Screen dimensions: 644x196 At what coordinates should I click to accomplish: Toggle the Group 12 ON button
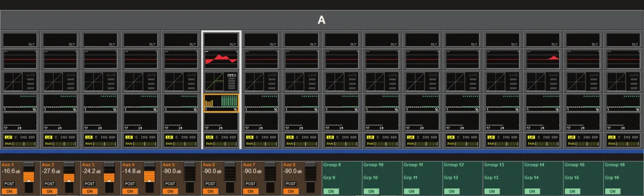(x=451, y=191)
